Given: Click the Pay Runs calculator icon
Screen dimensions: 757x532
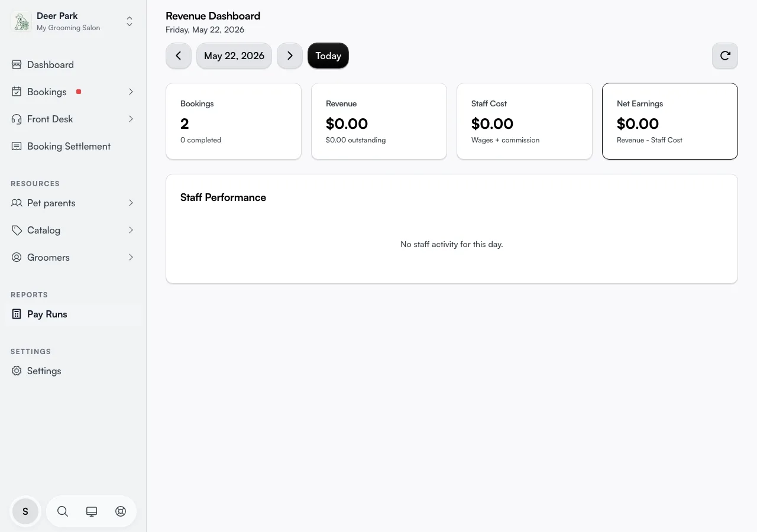Looking at the screenshot, I should [17, 314].
